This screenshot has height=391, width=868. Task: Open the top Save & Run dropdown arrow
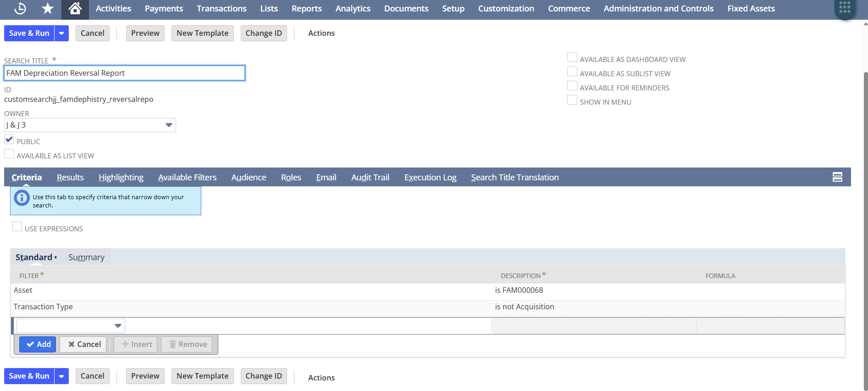click(61, 33)
